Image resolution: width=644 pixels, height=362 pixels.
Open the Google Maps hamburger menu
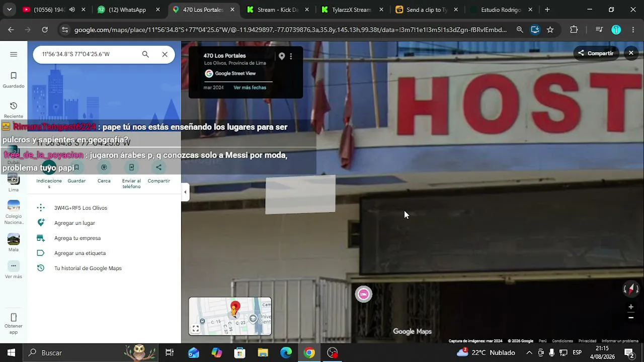14,54
